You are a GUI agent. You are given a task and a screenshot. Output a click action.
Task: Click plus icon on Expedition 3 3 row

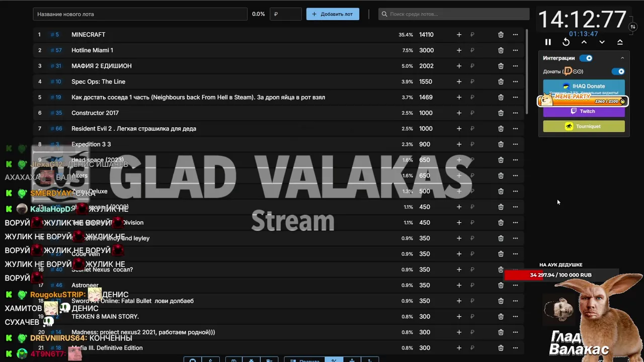point(459,144)
